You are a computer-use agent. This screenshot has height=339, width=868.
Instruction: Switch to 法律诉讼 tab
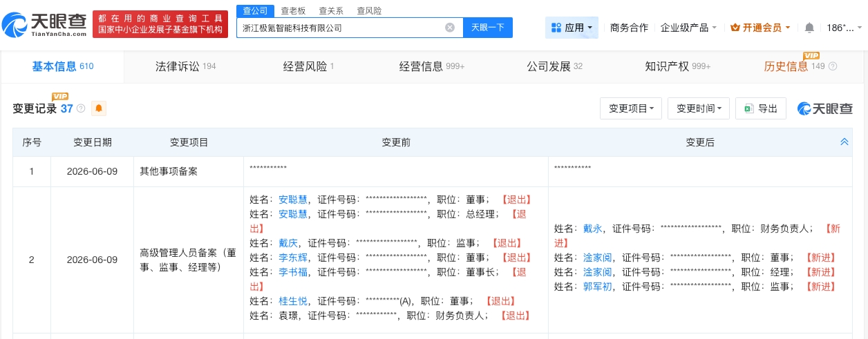186,66
